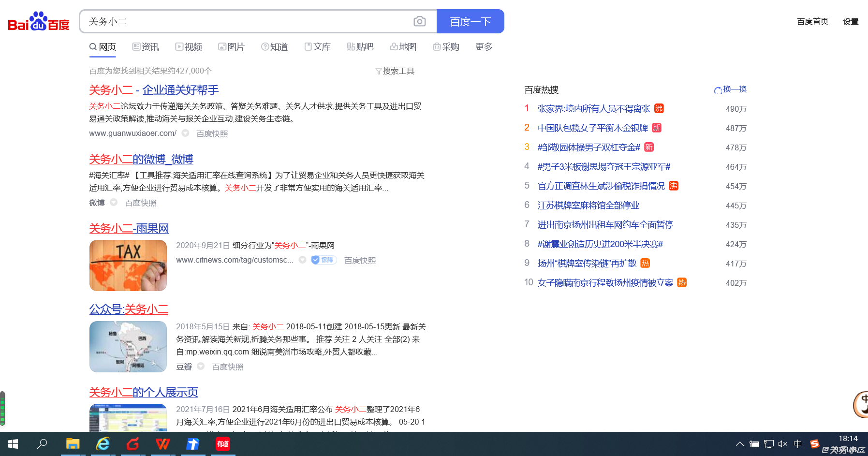Switch to the 贴吧 tab
This screenshot has height=456, width=868.
360,47
